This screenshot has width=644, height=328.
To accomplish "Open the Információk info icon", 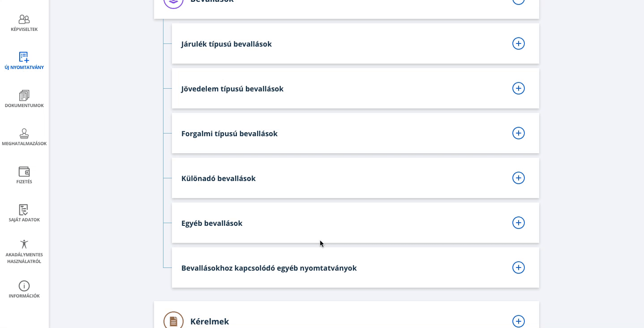I will [24, 286].
